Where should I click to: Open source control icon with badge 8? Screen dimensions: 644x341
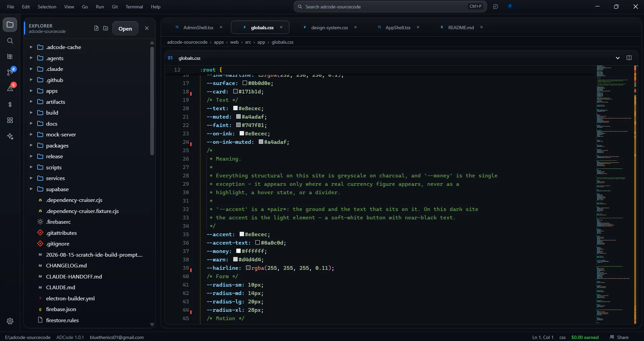click(10, 72)
